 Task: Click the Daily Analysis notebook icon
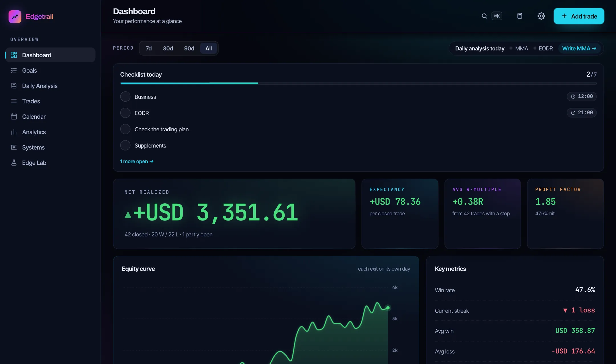click(x=14, y=86)
